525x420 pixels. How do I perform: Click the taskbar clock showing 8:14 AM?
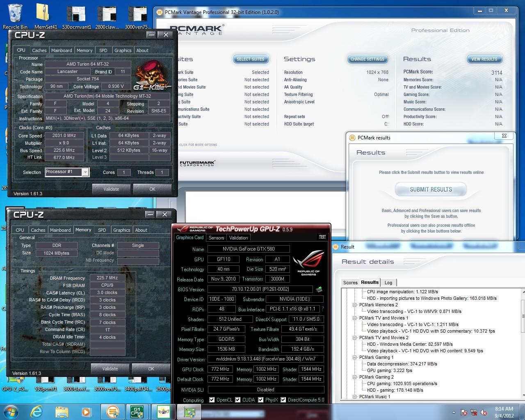[x=504, y=412]
